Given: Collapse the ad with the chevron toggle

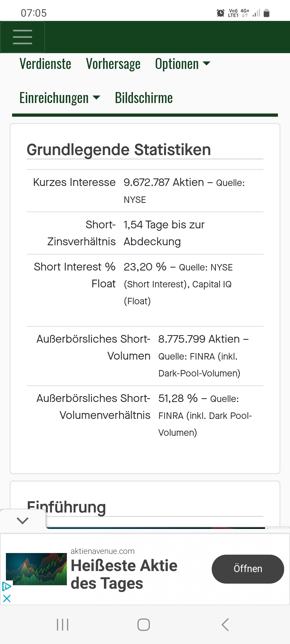Looking at the screenshot, I should [23, 521].
